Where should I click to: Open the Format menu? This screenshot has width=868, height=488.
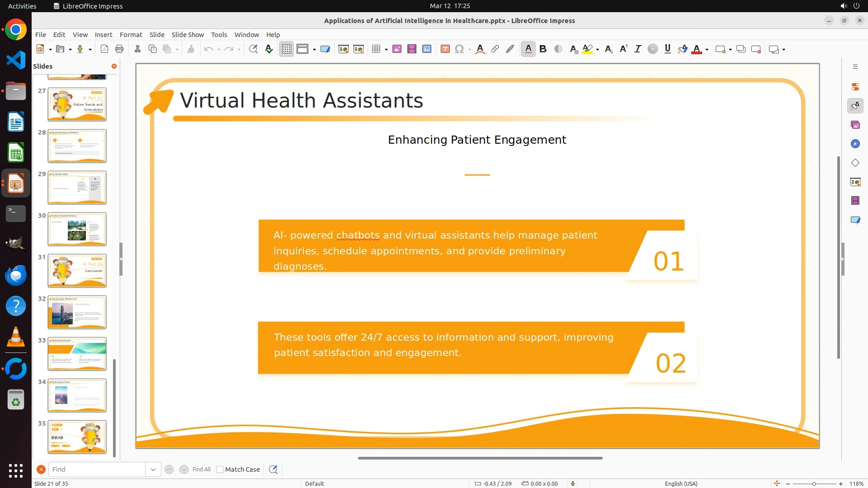click(x=131, y=35)
